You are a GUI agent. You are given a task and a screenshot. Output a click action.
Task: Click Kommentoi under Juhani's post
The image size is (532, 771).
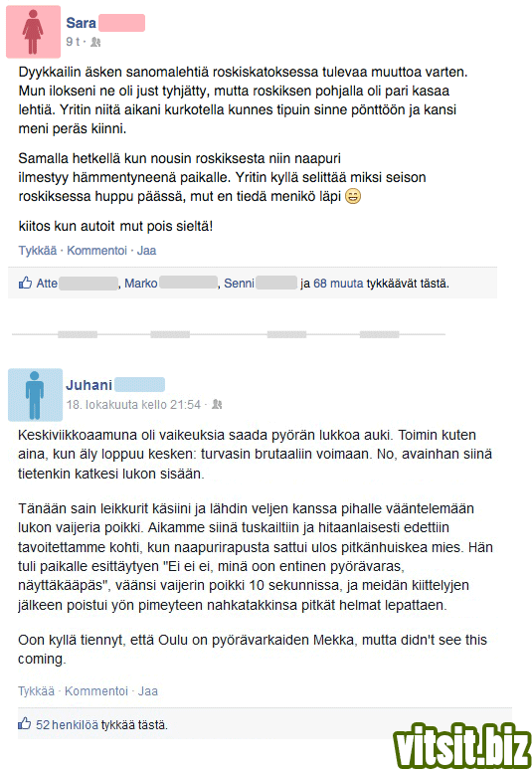point(96,690)
